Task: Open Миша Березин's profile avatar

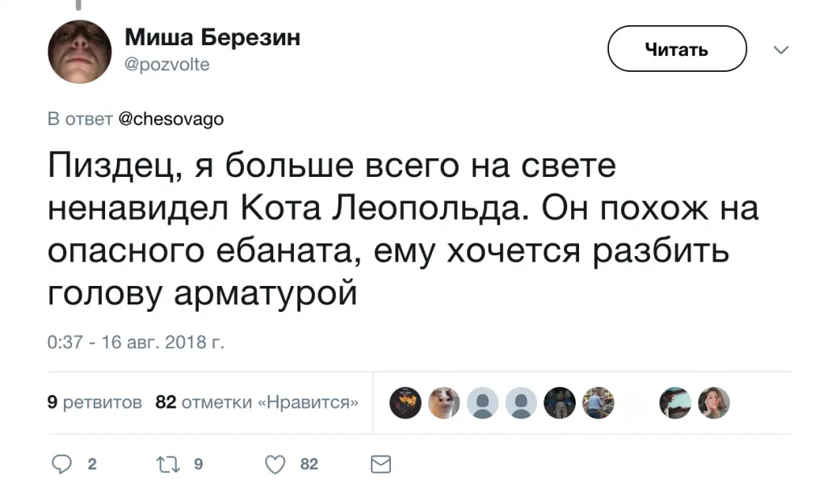Action: (x=79, y=52)
